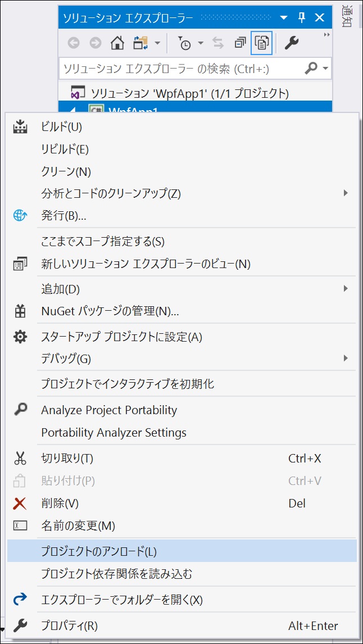The image size is (363, 644).
Task: Select リビルド(E) menu entry
Action: 182,149
